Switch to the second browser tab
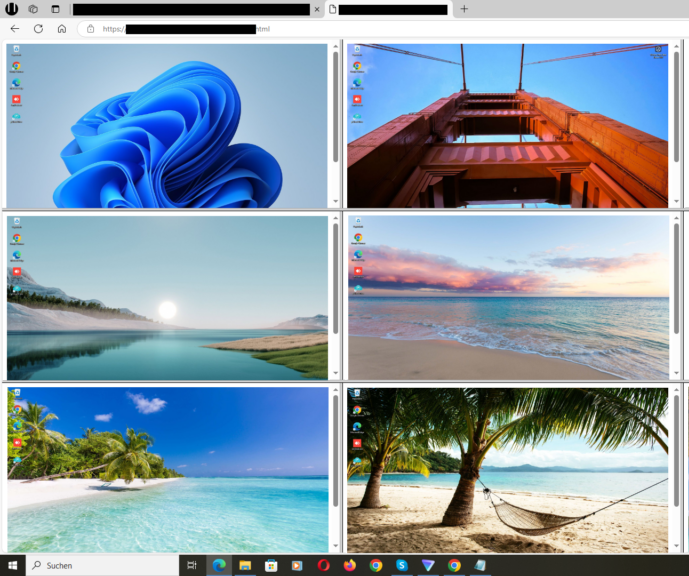 tap(390, 9)
